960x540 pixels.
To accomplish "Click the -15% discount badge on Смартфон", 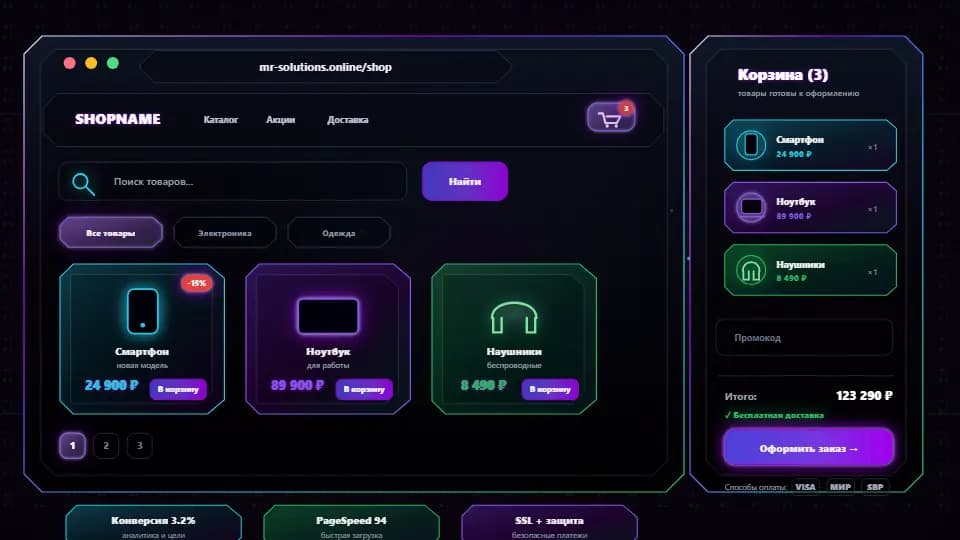I will 197,283.
